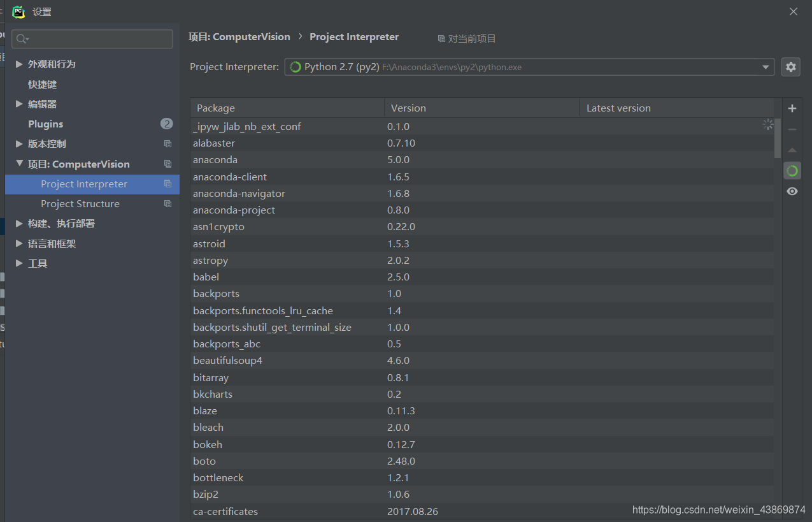Viewport: 812px width, 522px height.
Task: Click the 对当前项目 indicator
Action: pos(467,39)
